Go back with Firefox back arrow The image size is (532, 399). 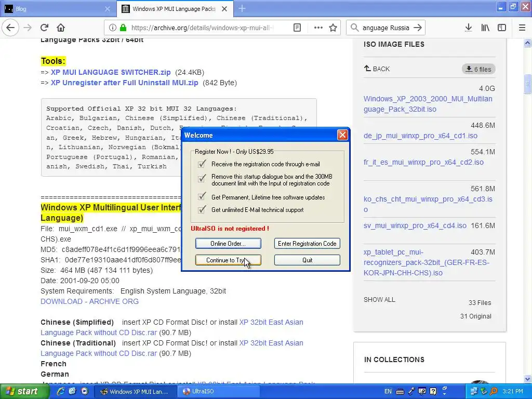coord(10,28)
